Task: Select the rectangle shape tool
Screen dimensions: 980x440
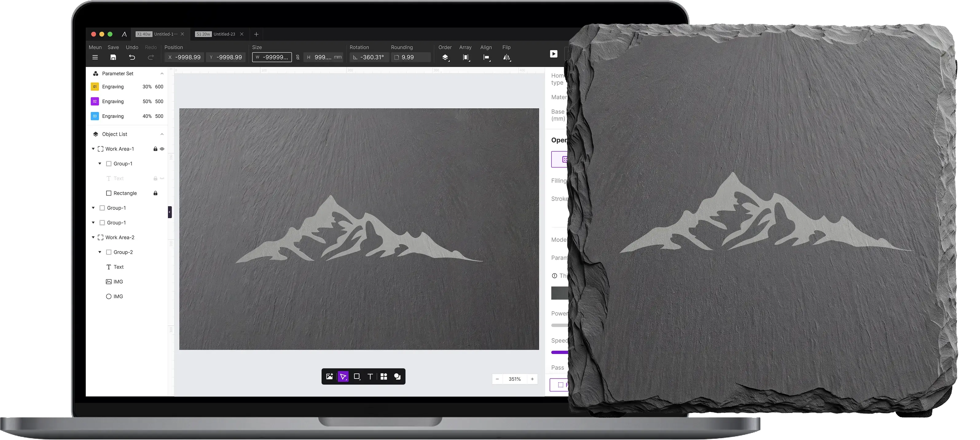Action: [357, 376]
